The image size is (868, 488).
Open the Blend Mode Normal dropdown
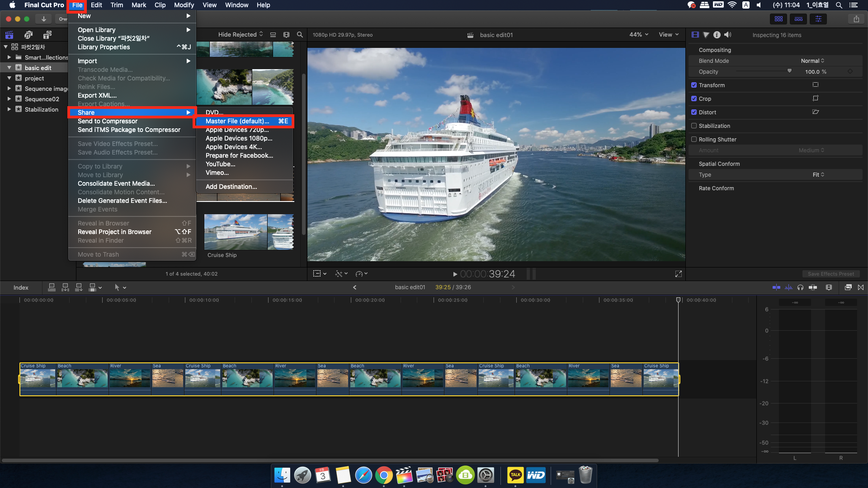point(812,61)
